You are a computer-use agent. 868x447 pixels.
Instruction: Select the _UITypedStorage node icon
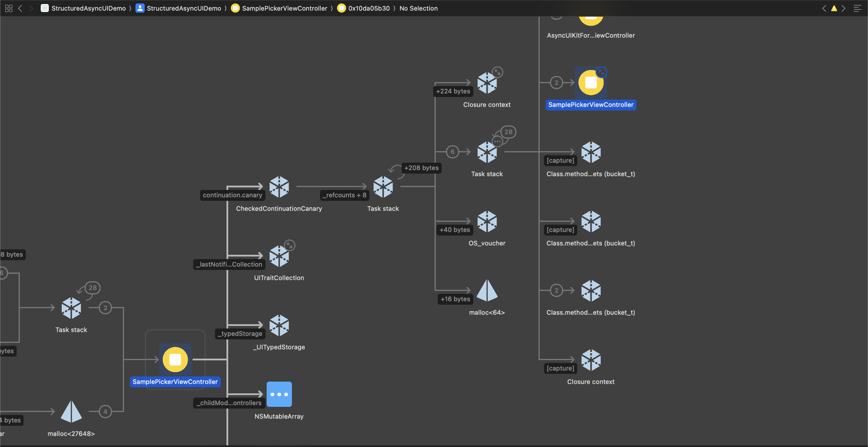pos(279,325)
